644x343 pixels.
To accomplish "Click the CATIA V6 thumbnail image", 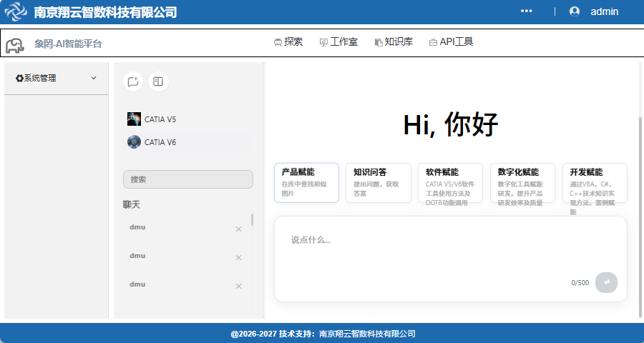I will [x=134, y=142].
